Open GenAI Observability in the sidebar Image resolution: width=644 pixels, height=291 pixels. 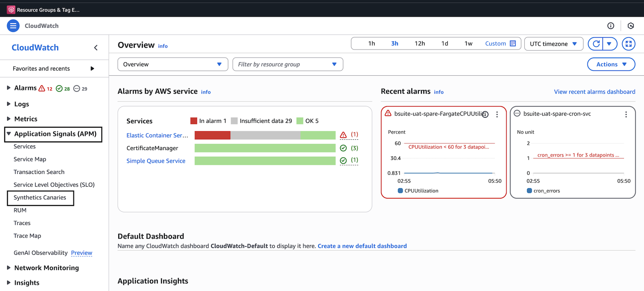pos(40,253)
